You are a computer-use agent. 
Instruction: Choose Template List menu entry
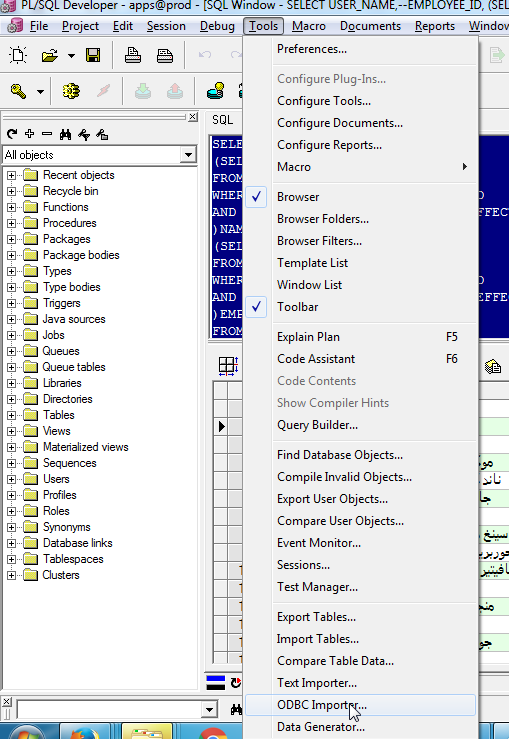point(361,263)
